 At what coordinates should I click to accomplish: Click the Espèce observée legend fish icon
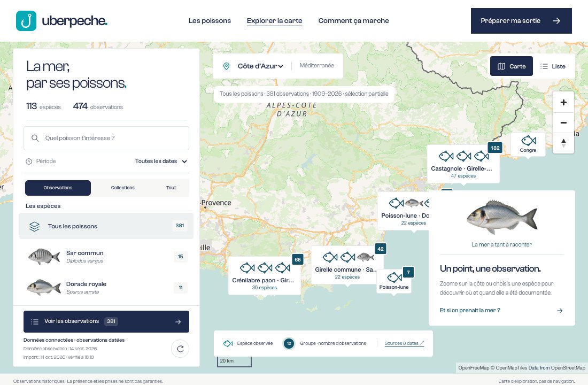coord(228,343)
